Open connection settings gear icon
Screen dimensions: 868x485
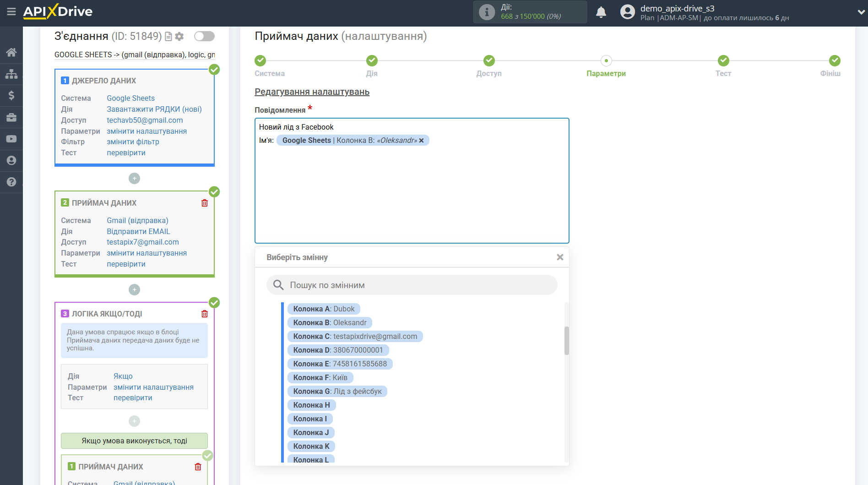179,36
